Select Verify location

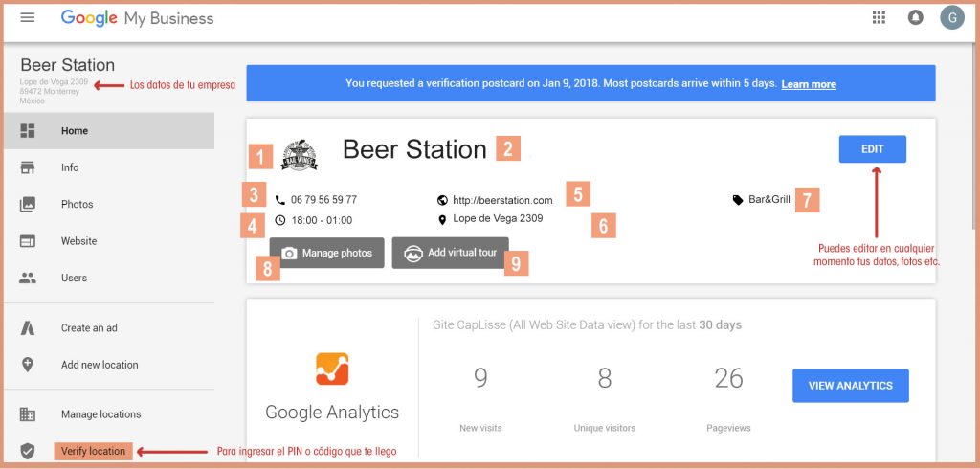pyautogui.click(x=93, y=451)
